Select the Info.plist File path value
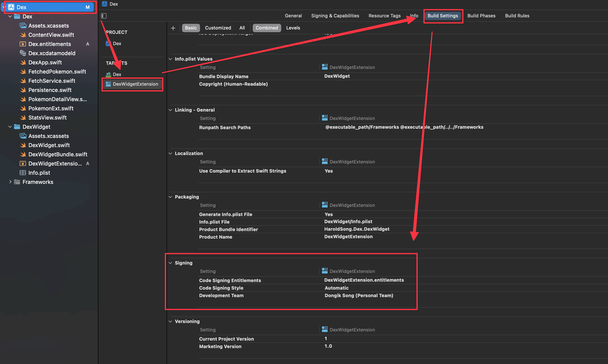This screenshot has height=364, width=608. [348, 221]
